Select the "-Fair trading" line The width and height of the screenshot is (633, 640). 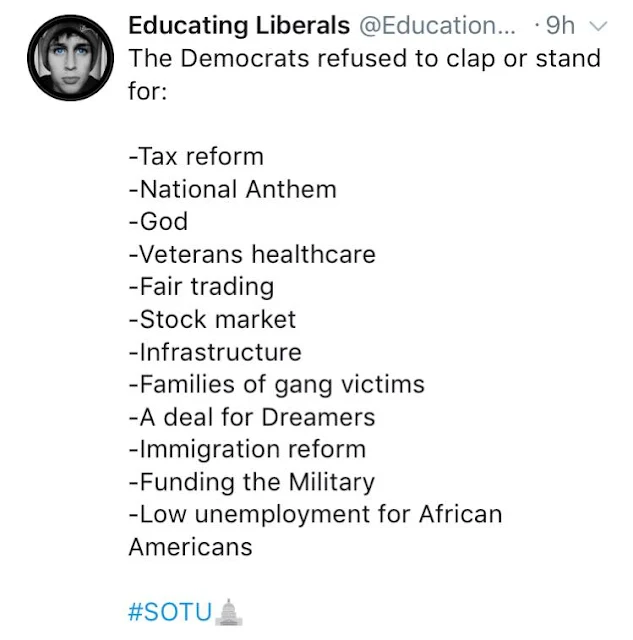pyautogui.click(x=201, y=287)
